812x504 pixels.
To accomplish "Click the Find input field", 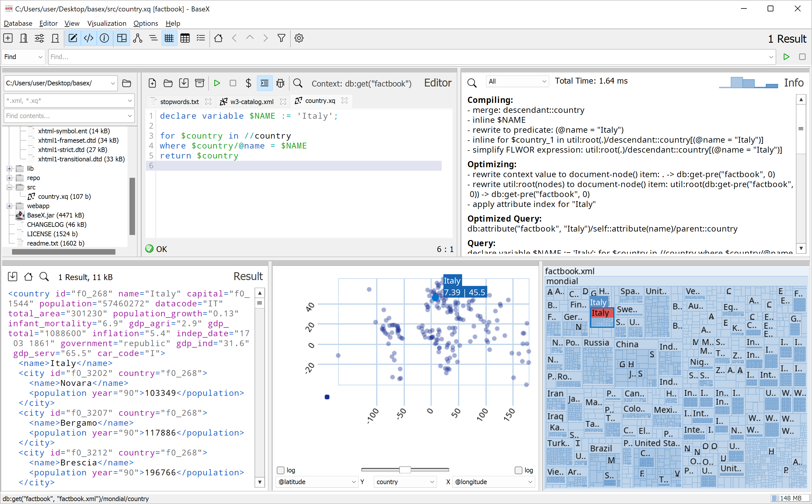I will (x=412, y=57).
